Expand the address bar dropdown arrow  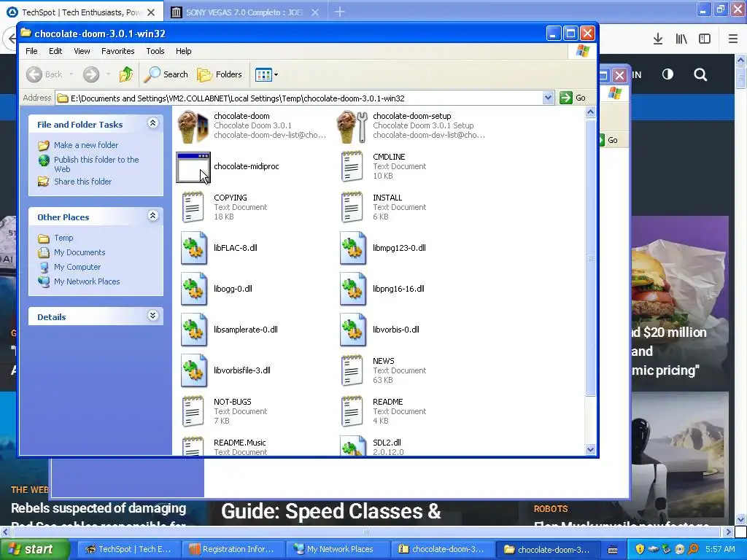pyautogui.click(x=548, y=98)
